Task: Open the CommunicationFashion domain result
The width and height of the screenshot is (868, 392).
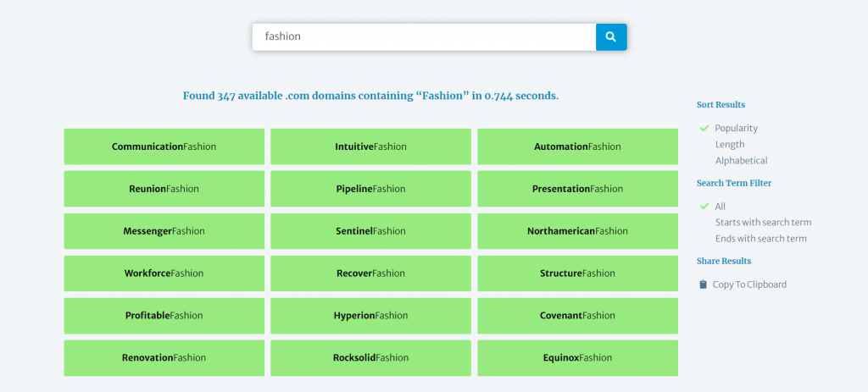Action: [164, 146]
